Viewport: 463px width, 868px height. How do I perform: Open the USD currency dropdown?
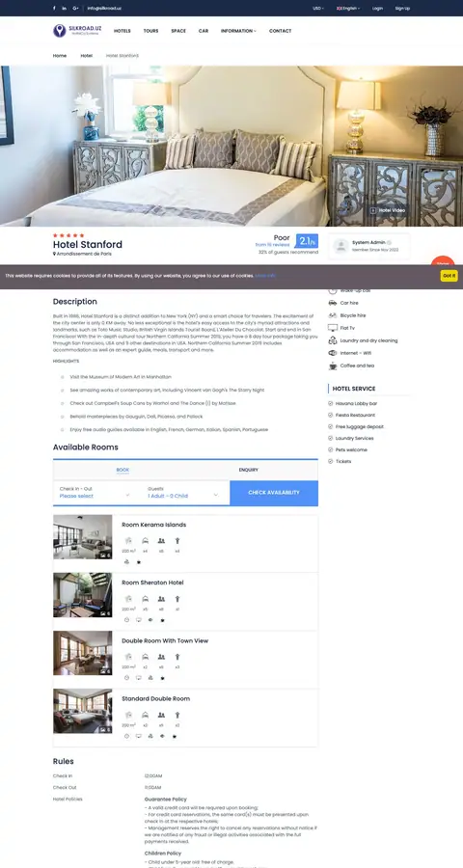[x=318, y=9]
